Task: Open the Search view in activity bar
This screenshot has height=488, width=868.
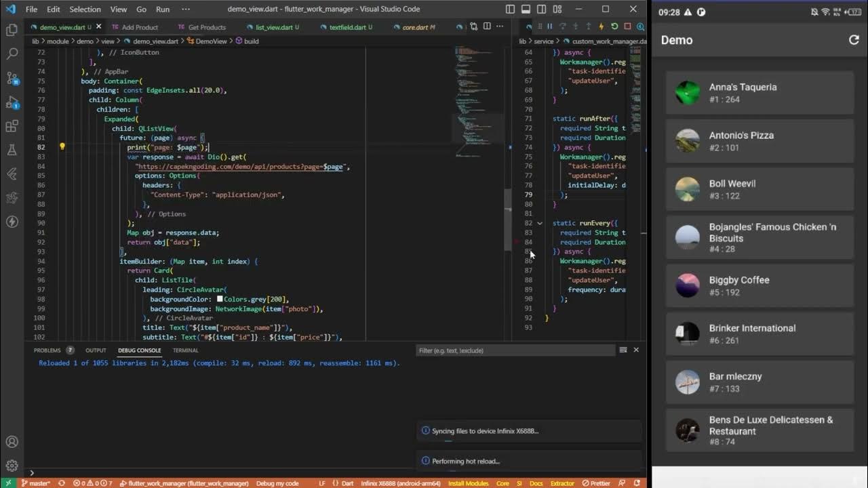Action: [12, 54]
